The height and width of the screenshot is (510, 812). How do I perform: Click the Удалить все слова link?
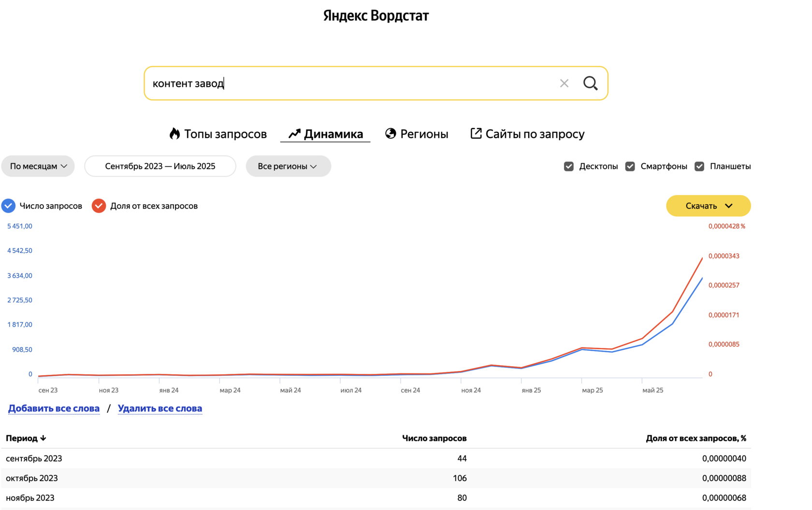(x=160, y=409)
